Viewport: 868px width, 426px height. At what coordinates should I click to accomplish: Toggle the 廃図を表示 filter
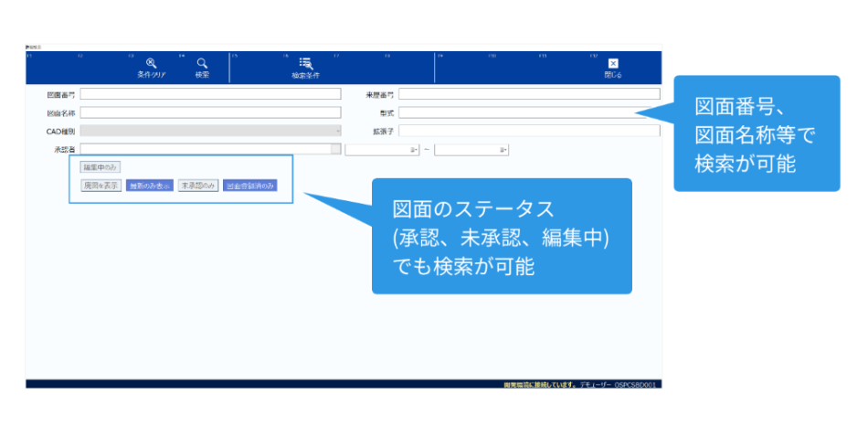coord(101,185)
